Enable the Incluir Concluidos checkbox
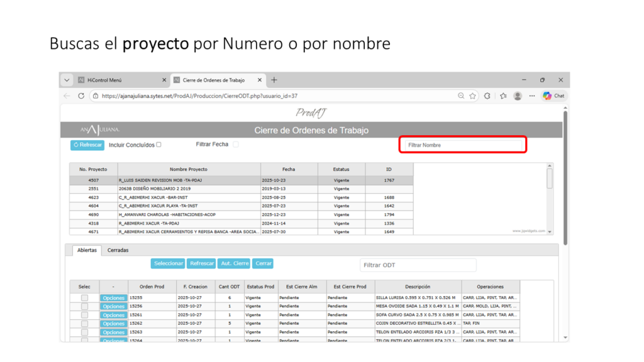Screen dimensions: 644x362 (x=158, y=145)
